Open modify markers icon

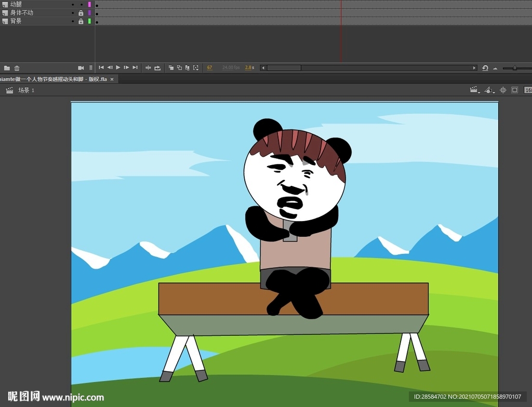[196, 68]
